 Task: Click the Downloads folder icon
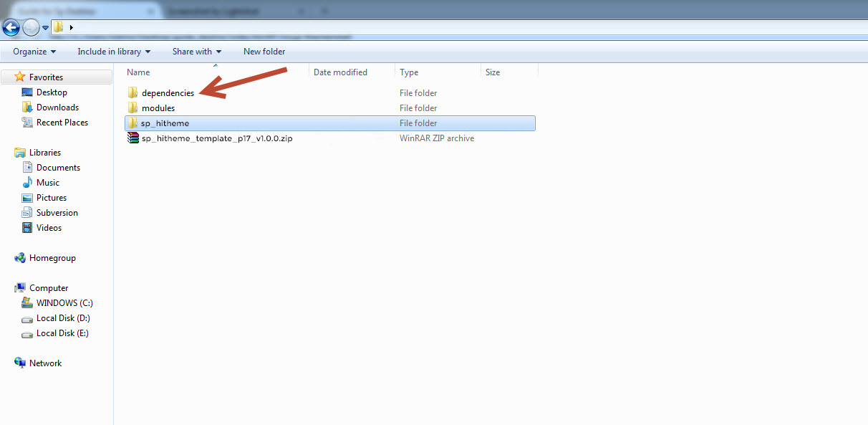click(28, 108)
